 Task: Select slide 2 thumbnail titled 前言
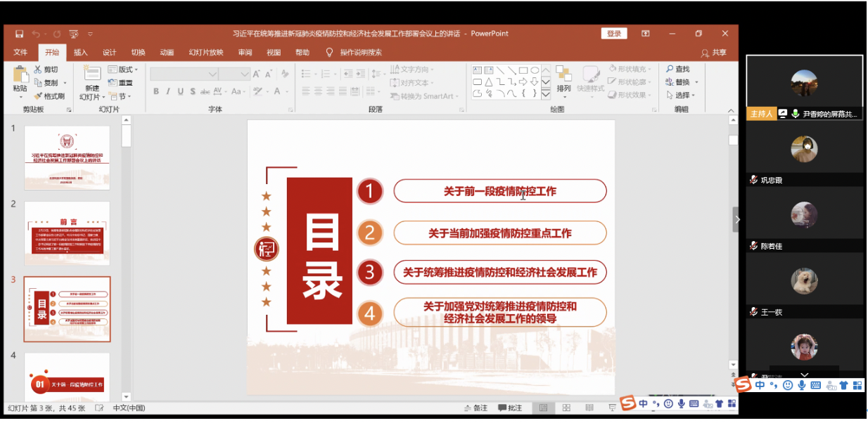click(68, 233)
